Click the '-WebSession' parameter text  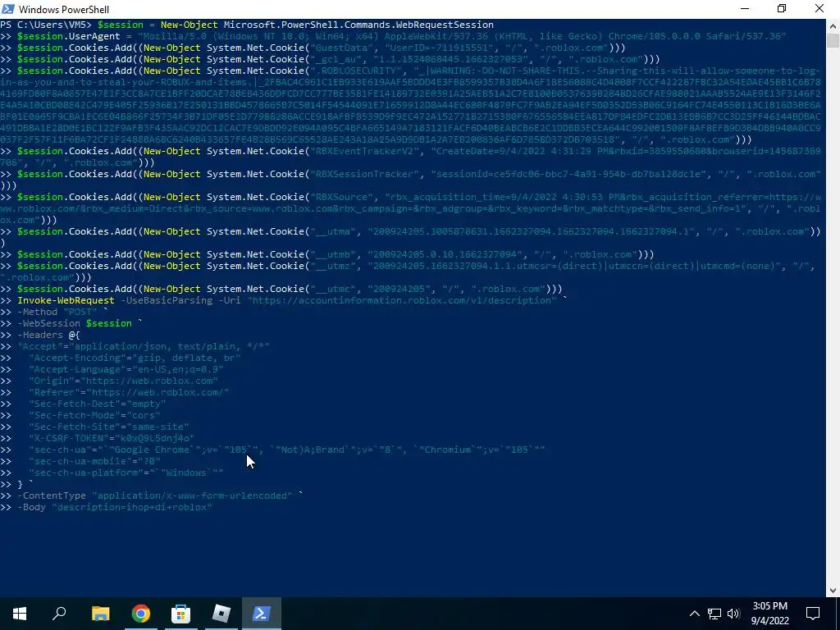(x=48, y=323)
